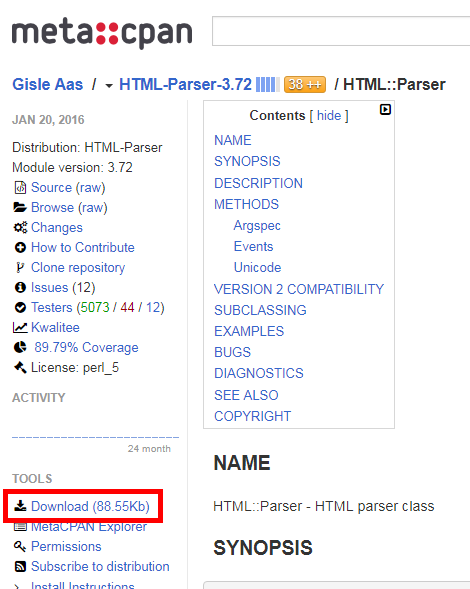
Task: Open the Events subsection
Action: click(253, 246)
